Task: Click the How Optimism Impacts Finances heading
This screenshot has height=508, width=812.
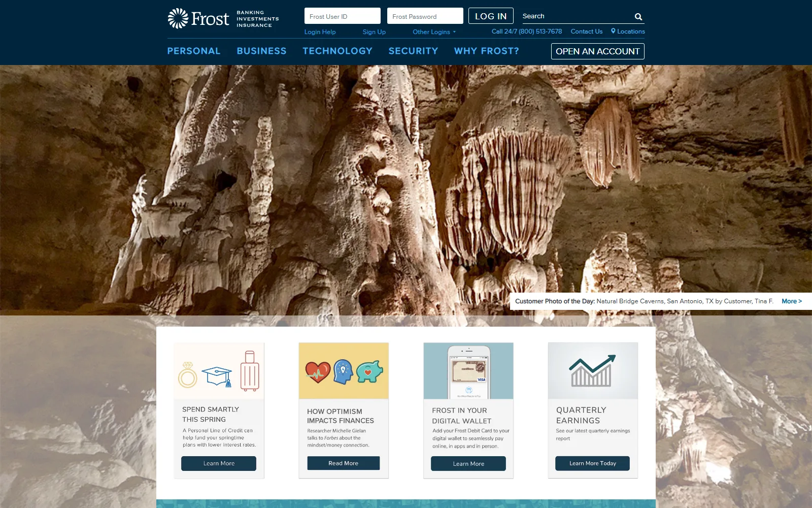Action: coord(341,416)
